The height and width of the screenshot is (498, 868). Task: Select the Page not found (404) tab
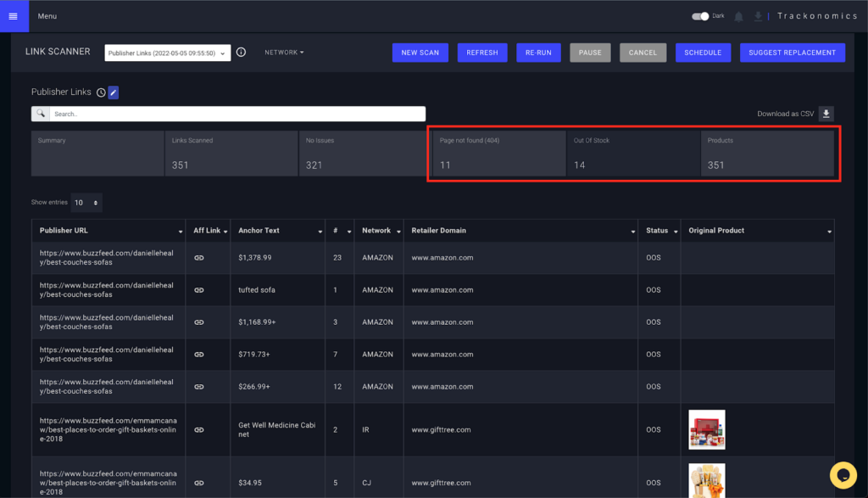pyautogui.click(x=498, y=154)
